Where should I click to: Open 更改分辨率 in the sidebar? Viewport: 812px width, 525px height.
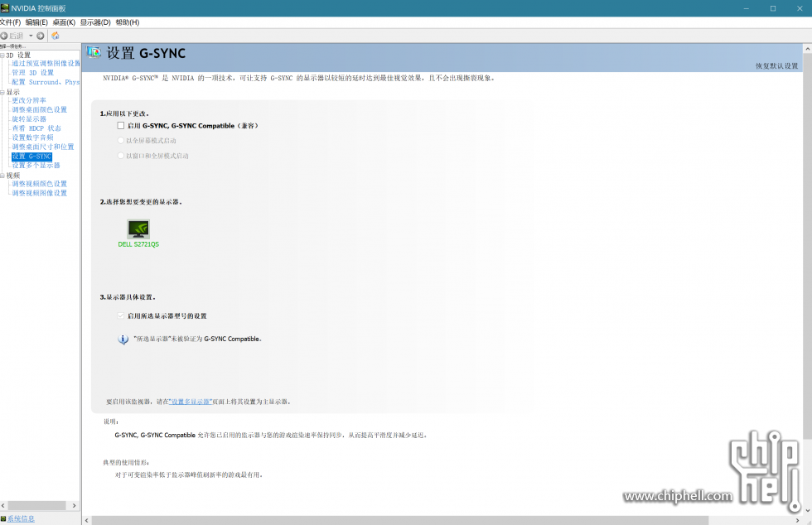29,100
